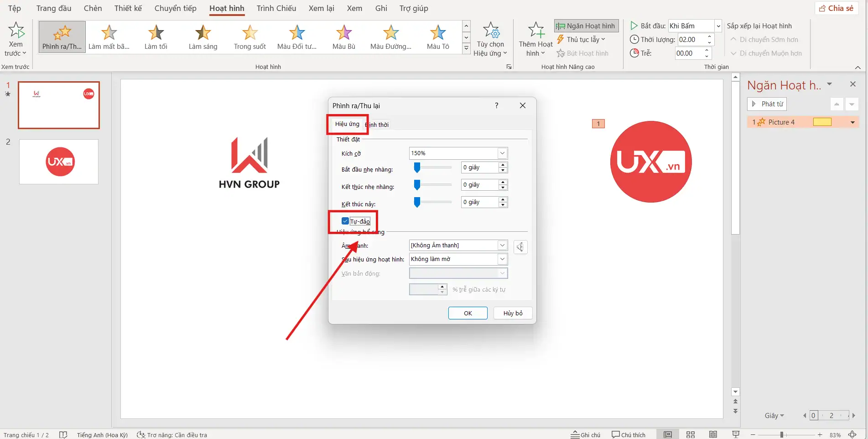Image resolution: width=868 pixels, height=439 pixels.
Task: Switch to Normal view in status bar
Action: (668, 434)
